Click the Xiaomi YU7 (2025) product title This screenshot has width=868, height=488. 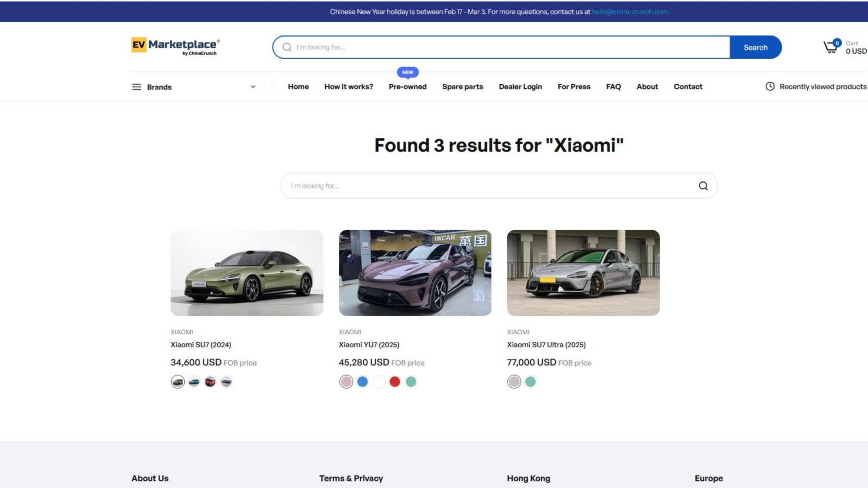[x=369, y=345]
